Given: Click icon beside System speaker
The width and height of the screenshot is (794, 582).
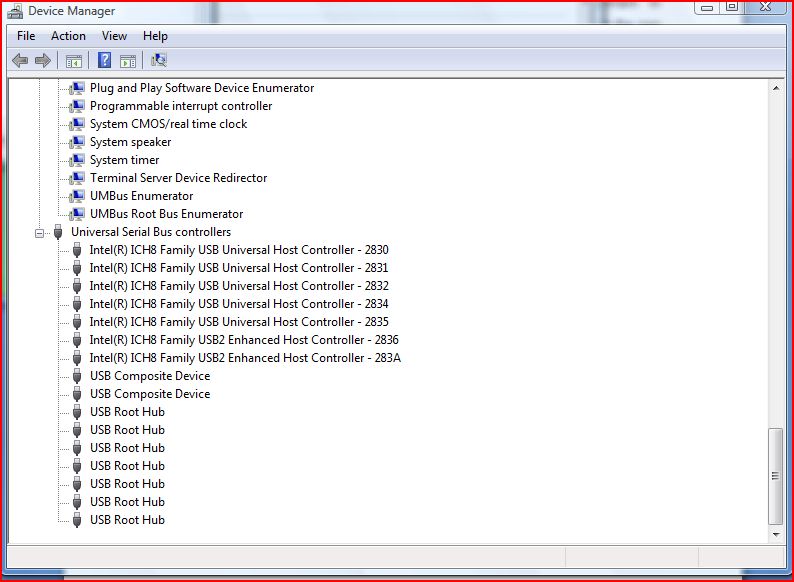Looking at the screenshot, I should tap(76, 142).
